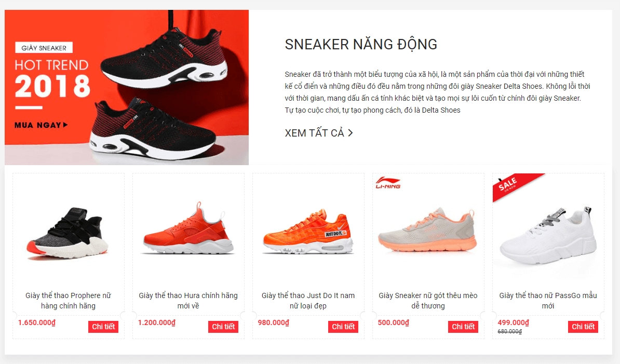Open Giày thể thao Just Do It title
This screenshot has height=364, width=620.
pyautogui.click(x=308, y=301)
